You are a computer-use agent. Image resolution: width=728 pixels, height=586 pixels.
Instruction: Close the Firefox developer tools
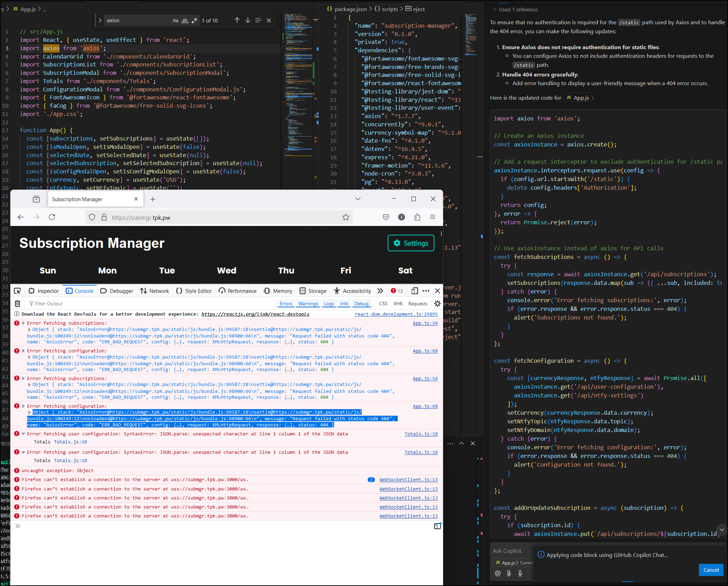pos(437,291)
